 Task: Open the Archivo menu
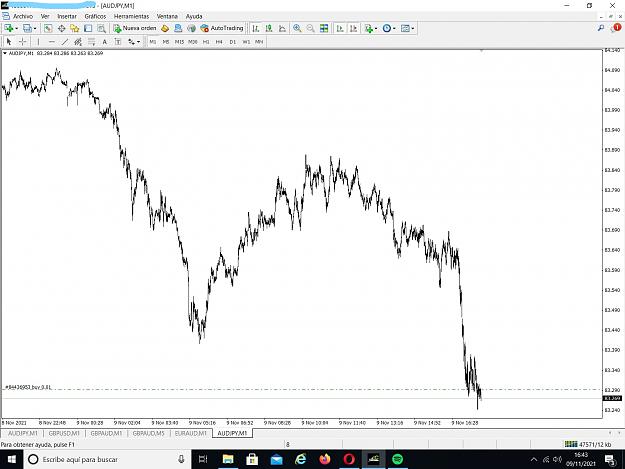point(23,16)
